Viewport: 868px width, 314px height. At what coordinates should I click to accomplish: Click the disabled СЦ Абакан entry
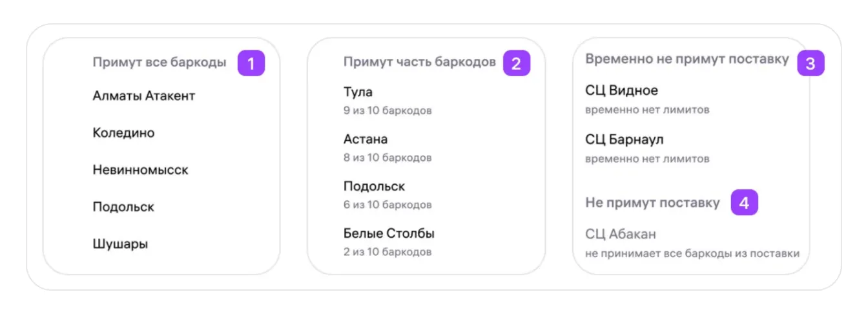pyautogui.click(x=621, y=234)
